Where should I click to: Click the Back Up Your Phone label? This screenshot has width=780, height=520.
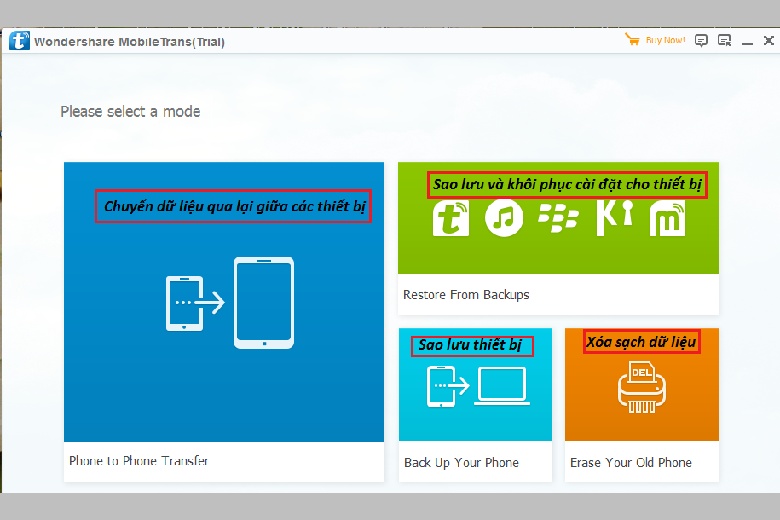click(x=461, y=462)
